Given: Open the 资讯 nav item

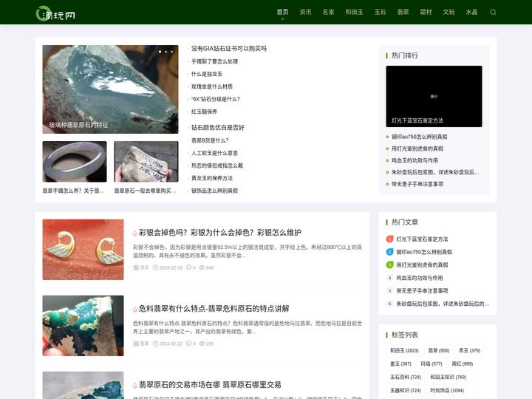Looking at the screenshot, I should tap(305, 12).
